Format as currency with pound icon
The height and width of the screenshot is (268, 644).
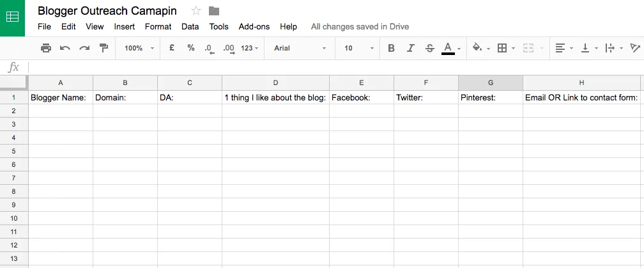click(172, 48)
